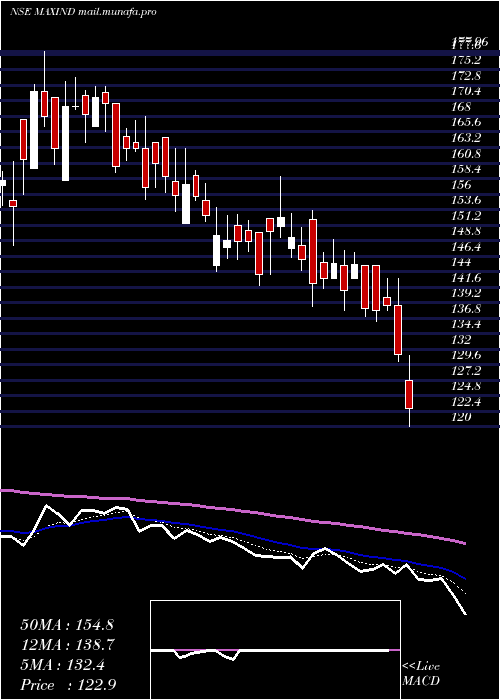Click the 160.8 price axis label
This screenshot has height=700, width=500.
[465, 154]
